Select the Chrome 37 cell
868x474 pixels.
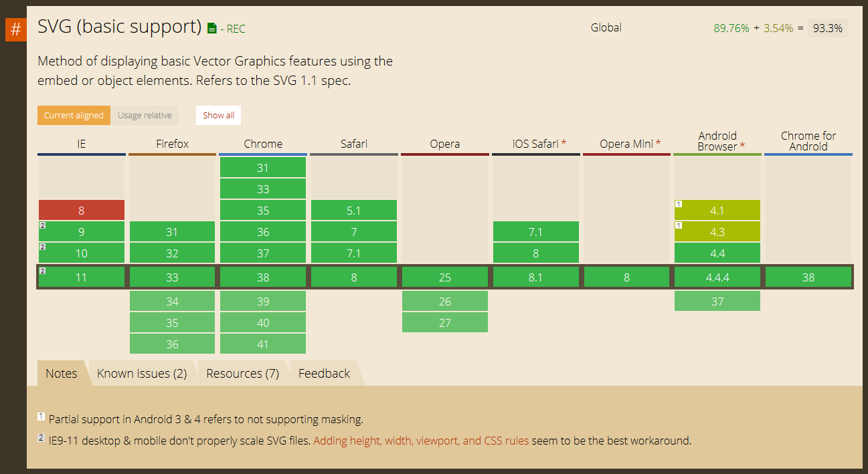click(x=263, y=253)
